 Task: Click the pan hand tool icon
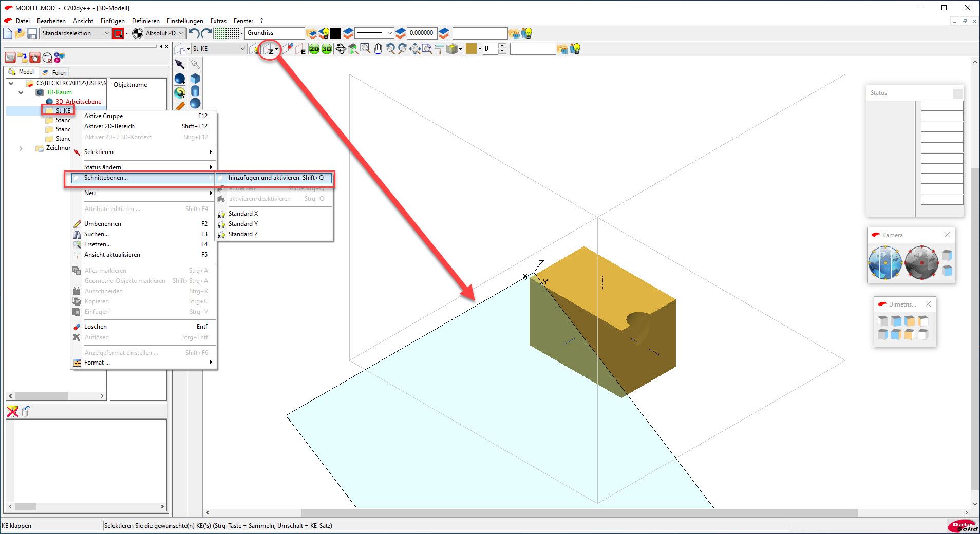pos(378,49)
